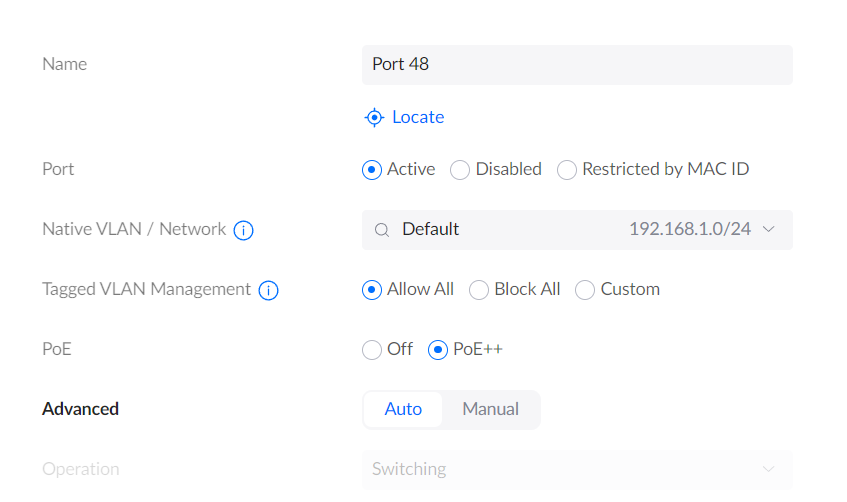The height and width of the screenshot is (502, 847).
Task: Select Allow All tagged VLANs
Action: [372, 290]
